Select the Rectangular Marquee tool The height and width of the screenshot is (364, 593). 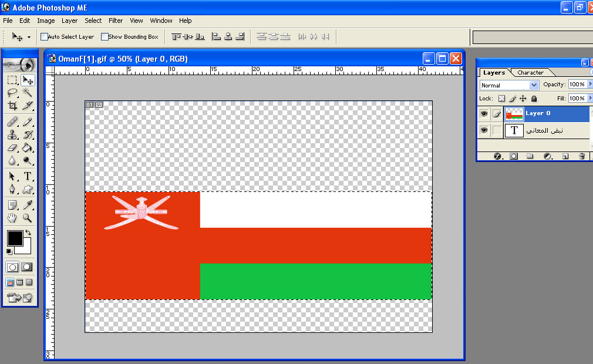tap(12, 80)
